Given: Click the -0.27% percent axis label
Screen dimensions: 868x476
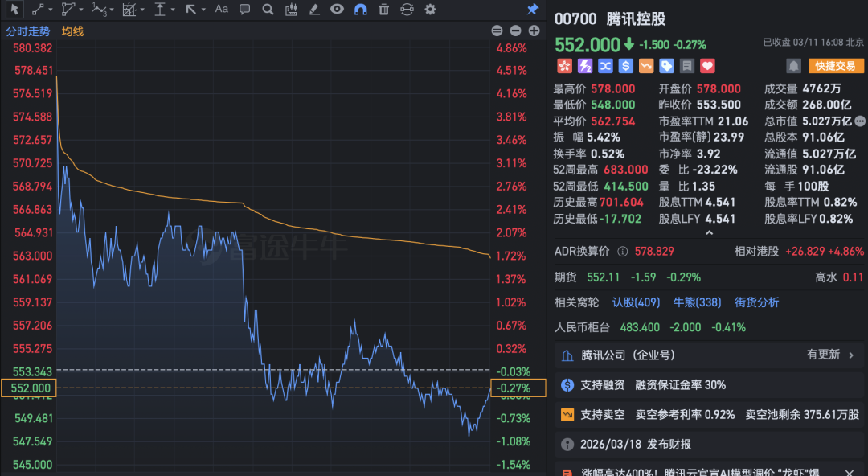Looking at the screenshot, I should [518, 388].
